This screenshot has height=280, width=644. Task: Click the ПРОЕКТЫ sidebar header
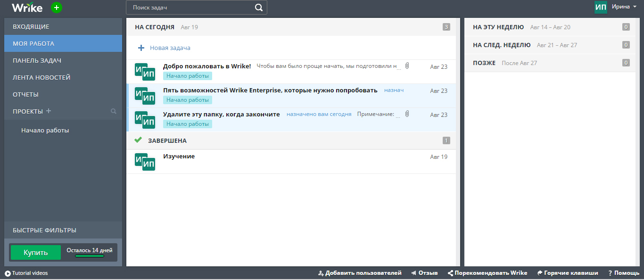(28, 111)
